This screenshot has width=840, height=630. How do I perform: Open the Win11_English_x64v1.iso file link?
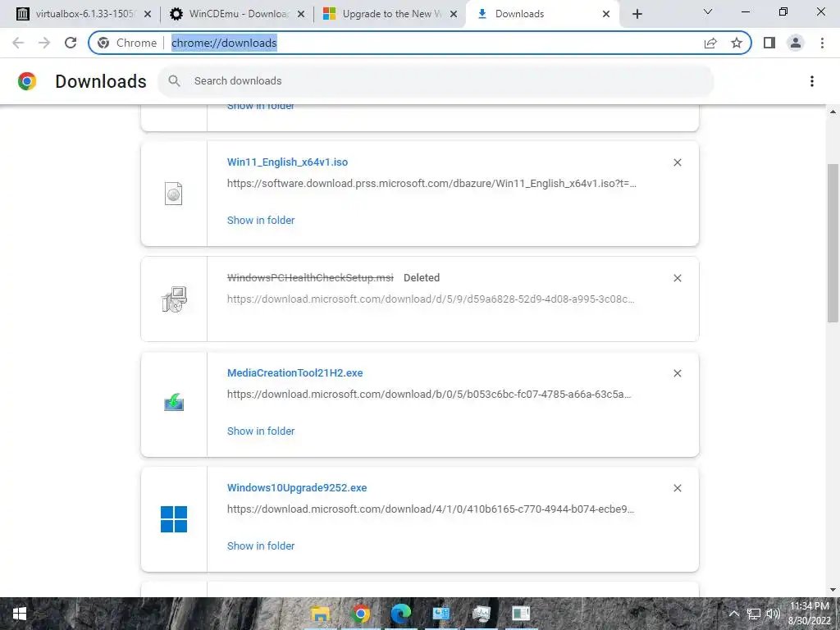point(287,162)
